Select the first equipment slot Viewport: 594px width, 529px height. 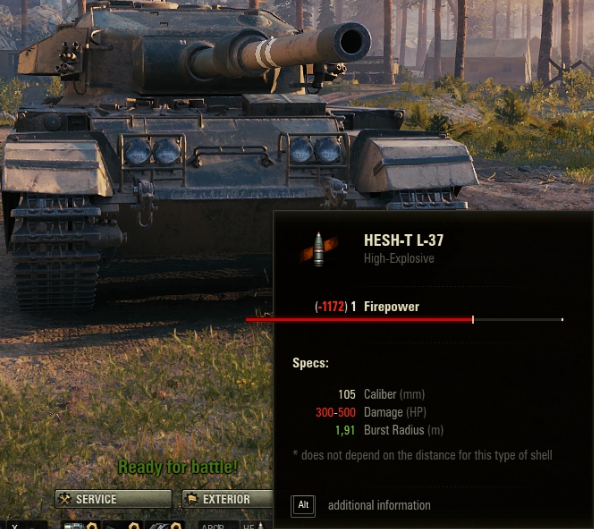click(x=80, y=525)
